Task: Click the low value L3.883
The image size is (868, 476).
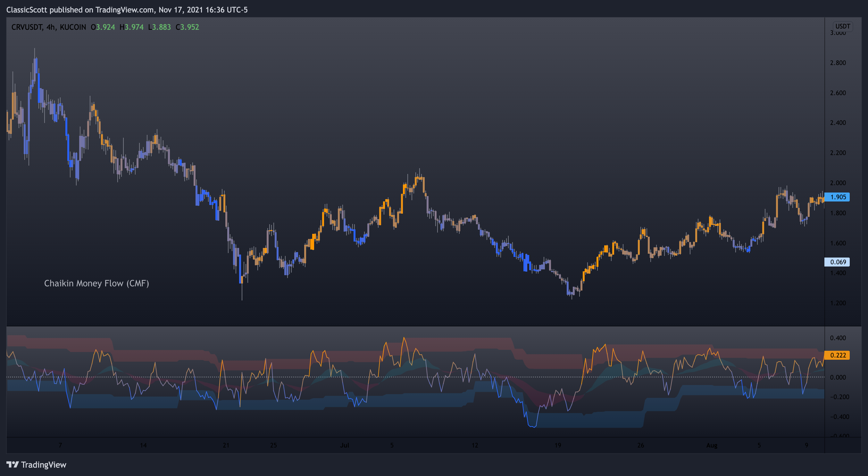Action: click(160, 27)
